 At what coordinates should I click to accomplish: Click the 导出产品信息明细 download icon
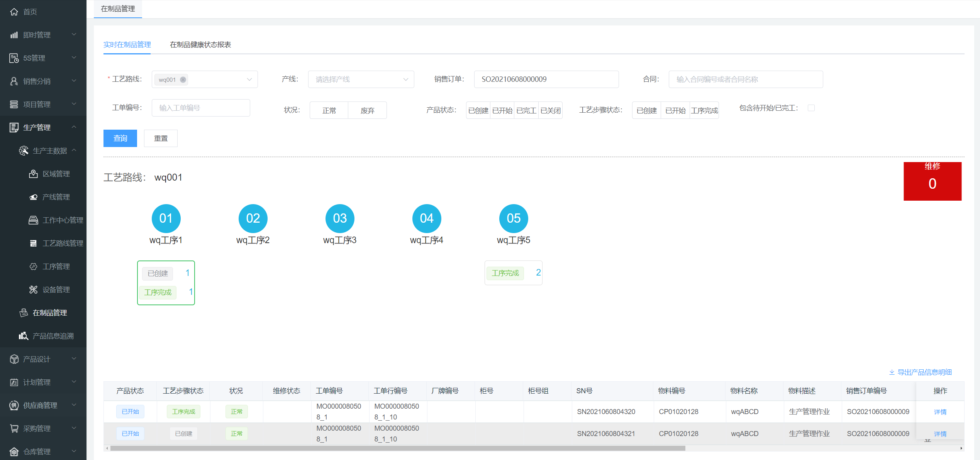[x=892, y=372]
